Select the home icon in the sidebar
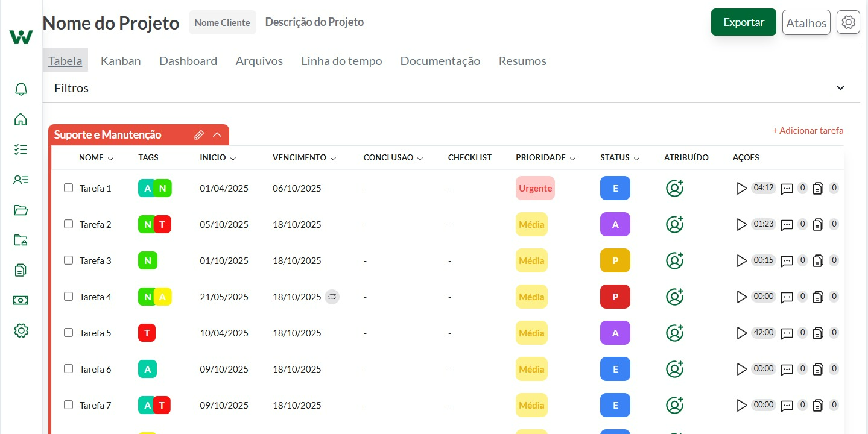 point(21,119)
